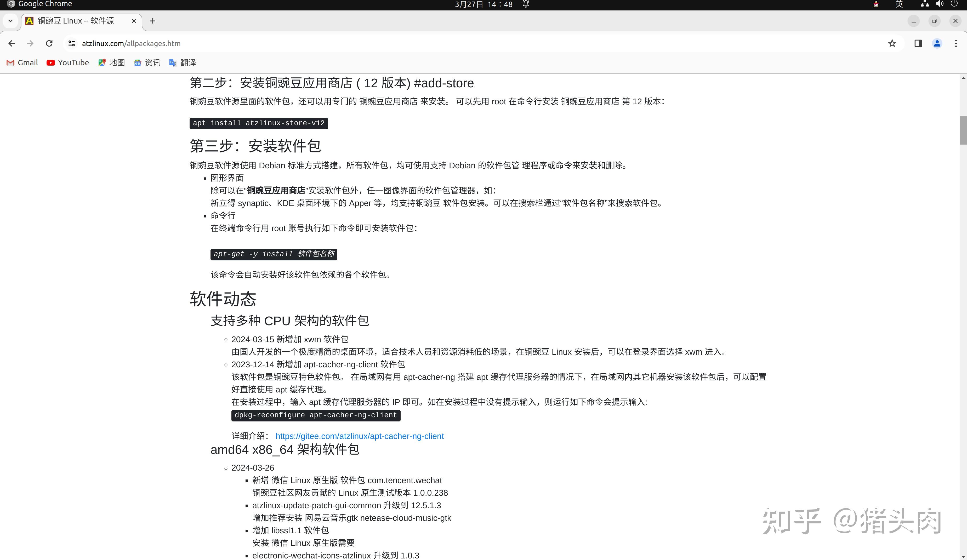This screenshot has height=560, width=967.
Task: Open 地图 from the bookmarks bar
Action: 112,62
